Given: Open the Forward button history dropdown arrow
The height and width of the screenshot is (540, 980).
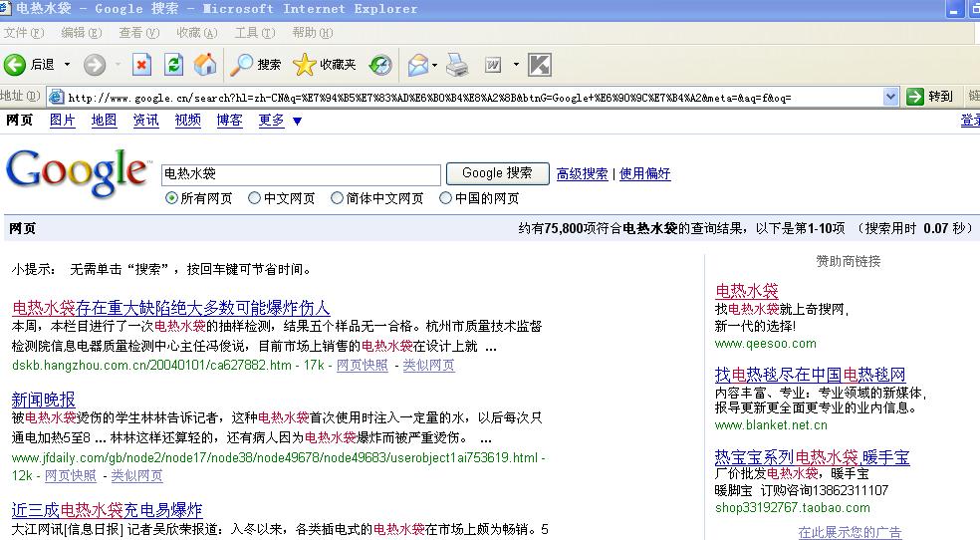Looking at the screenshot, I should pos(118,65).
